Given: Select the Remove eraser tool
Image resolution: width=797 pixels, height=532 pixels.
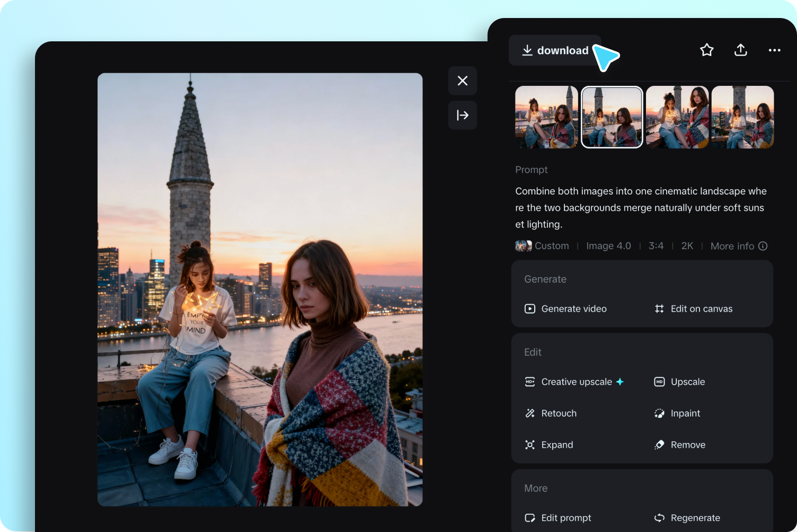Looking at the screenshot, I should pyautogui.click(x=680, y=445).
